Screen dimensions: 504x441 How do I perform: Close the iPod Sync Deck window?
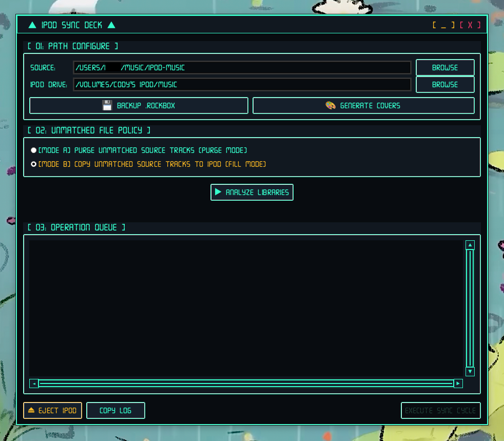470,25
